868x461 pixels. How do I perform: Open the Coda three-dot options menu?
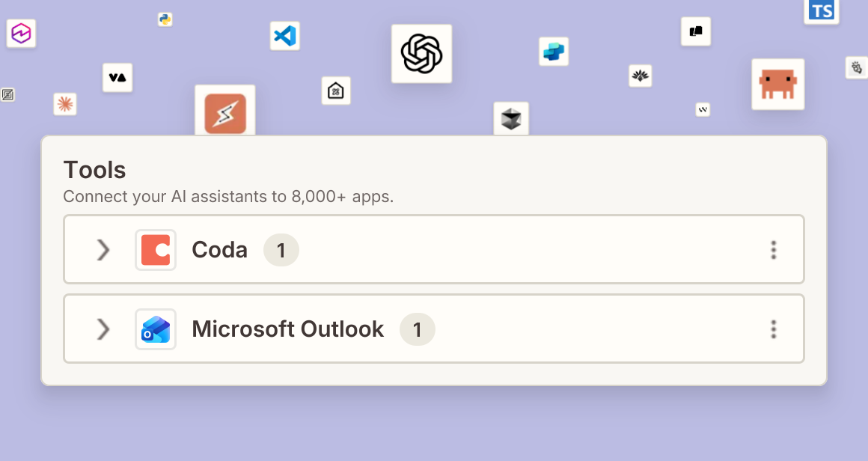point(773,250)
